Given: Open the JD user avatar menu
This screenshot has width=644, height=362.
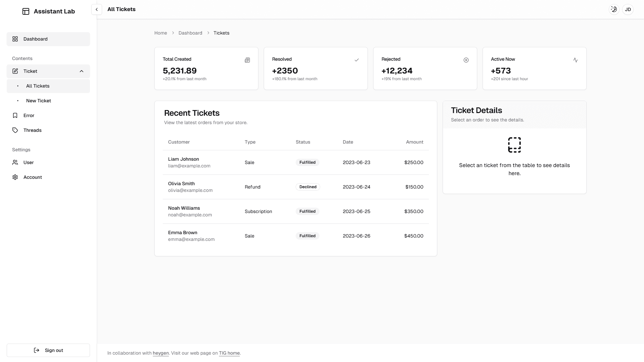Looking at the screenshot, I should pos(628,9).
